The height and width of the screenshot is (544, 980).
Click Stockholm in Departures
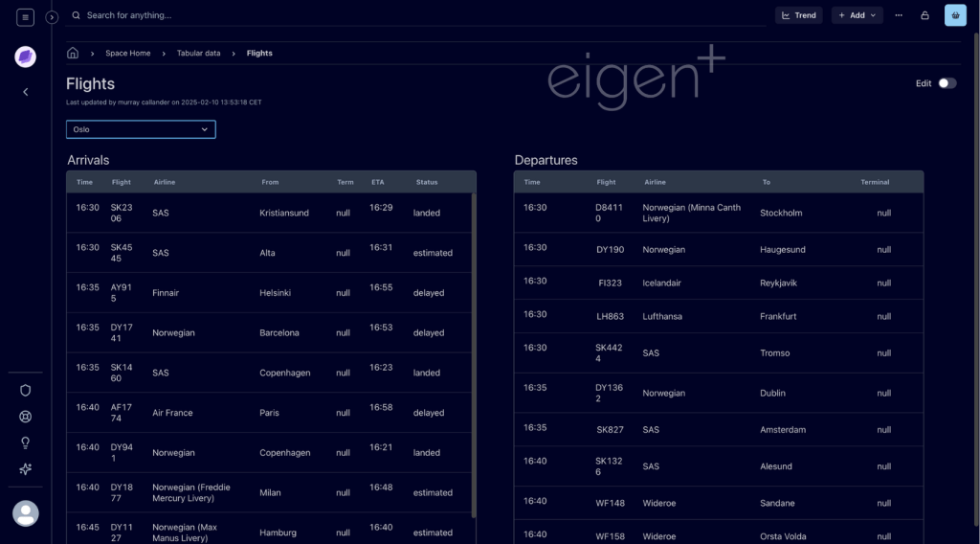(x=781, y=213)
